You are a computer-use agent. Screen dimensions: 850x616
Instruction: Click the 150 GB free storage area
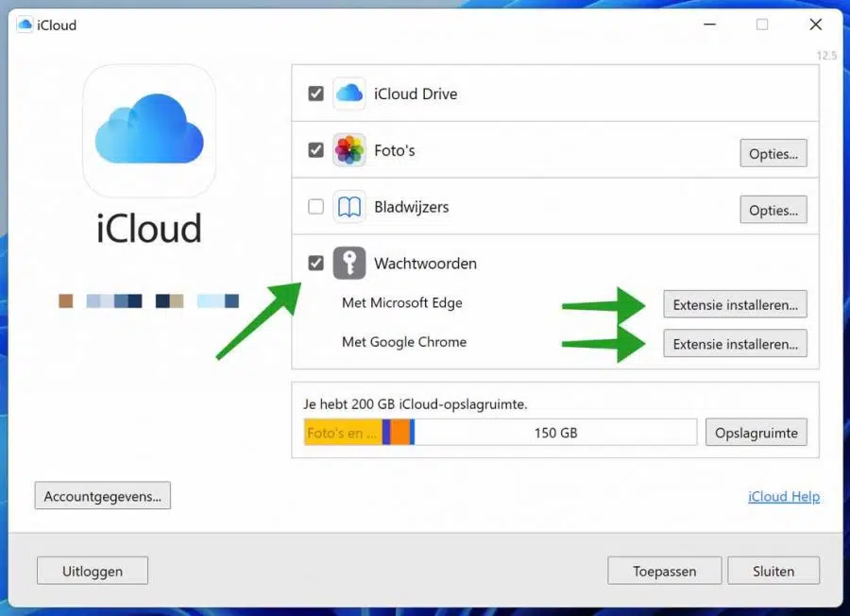pos(555,432)
